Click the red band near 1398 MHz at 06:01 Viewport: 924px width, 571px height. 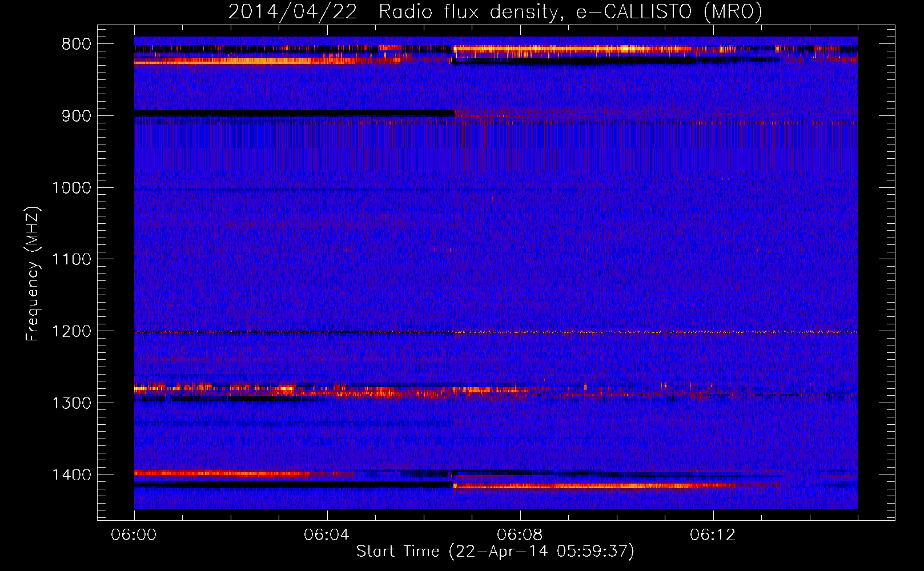pyautogui.click(x=223, y=473)
